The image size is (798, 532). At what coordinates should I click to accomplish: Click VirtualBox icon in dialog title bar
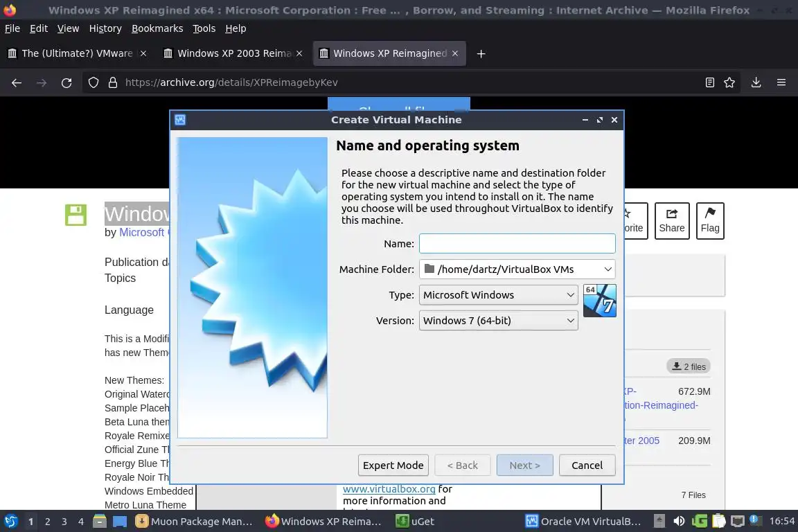tap(180, 120)
